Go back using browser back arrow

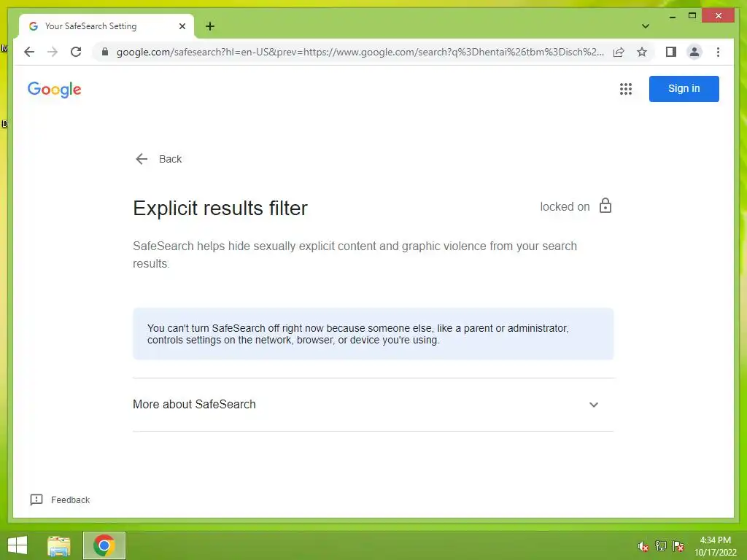tap(29, 52)
